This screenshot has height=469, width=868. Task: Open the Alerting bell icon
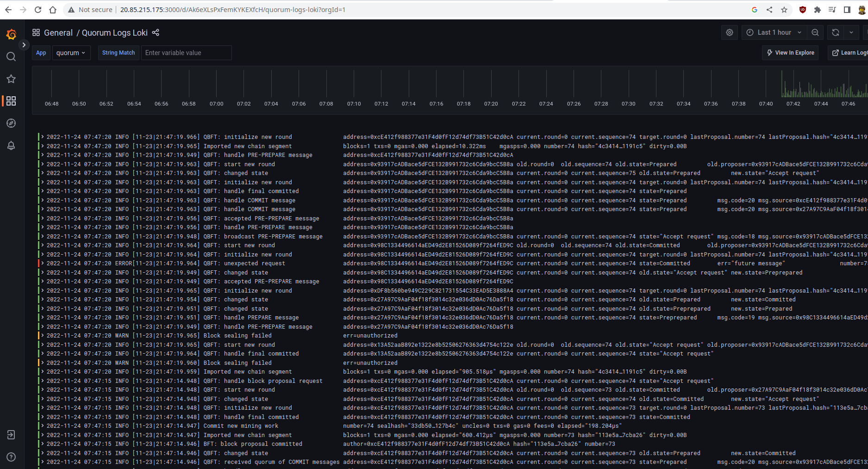pos(11,145)
